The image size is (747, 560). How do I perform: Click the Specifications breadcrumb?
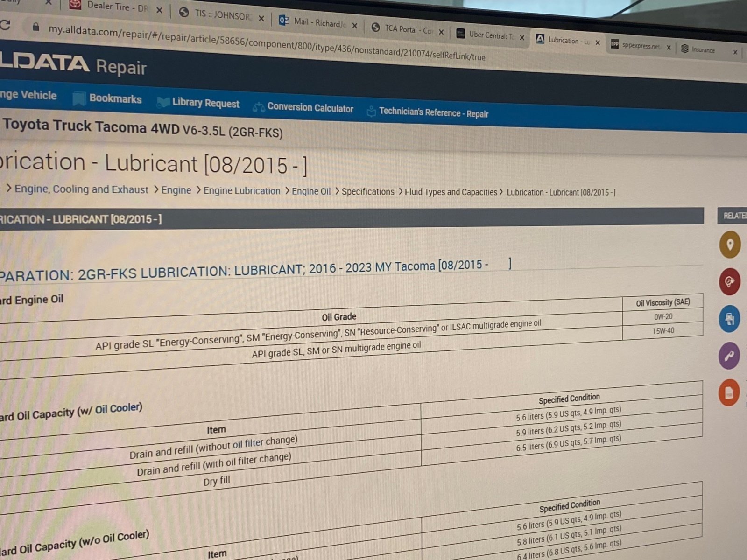tap(368, 192)
